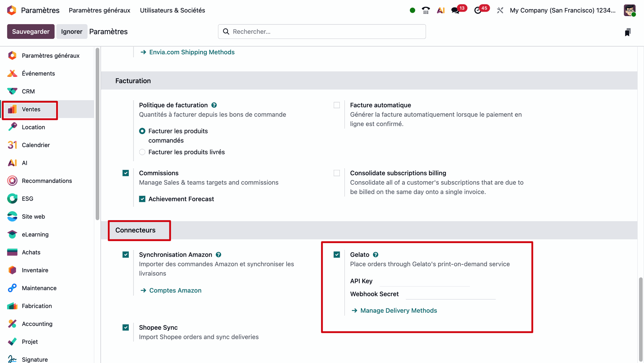The width and height of the screenshot is (644, 363).
Task: Open the Paramètres généraux top menu
Action: [x=99, y=10]
